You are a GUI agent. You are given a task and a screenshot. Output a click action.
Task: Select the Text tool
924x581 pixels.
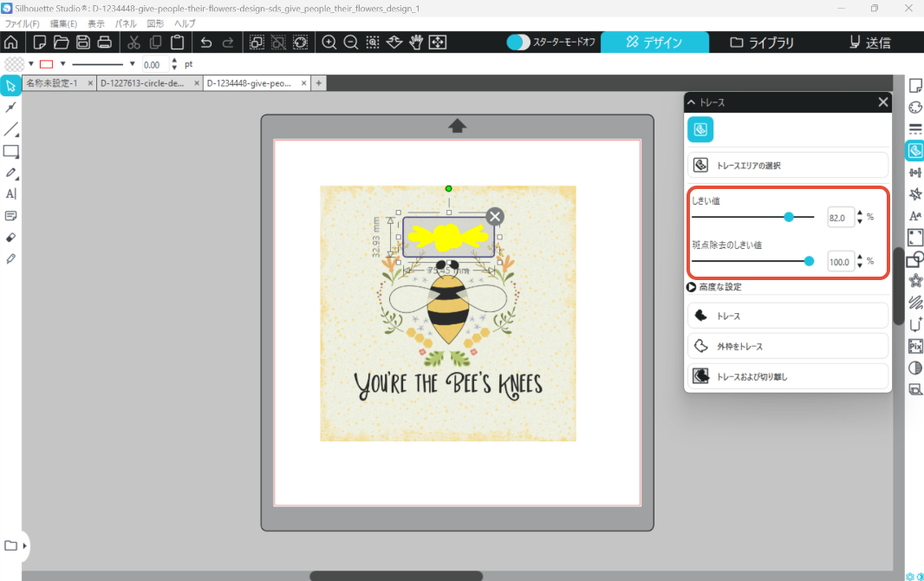click(x=10, y=194)
